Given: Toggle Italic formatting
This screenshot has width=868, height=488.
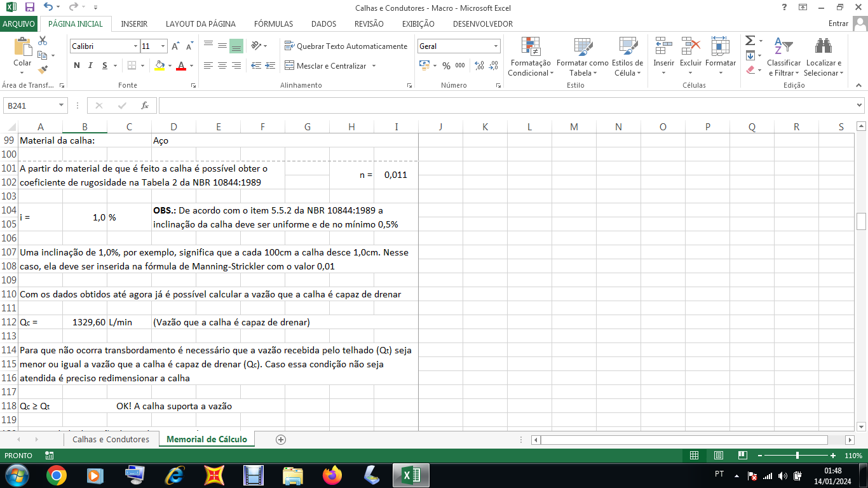Looking at the screenshot, I should pyautogui.click(x=90, y=65).
